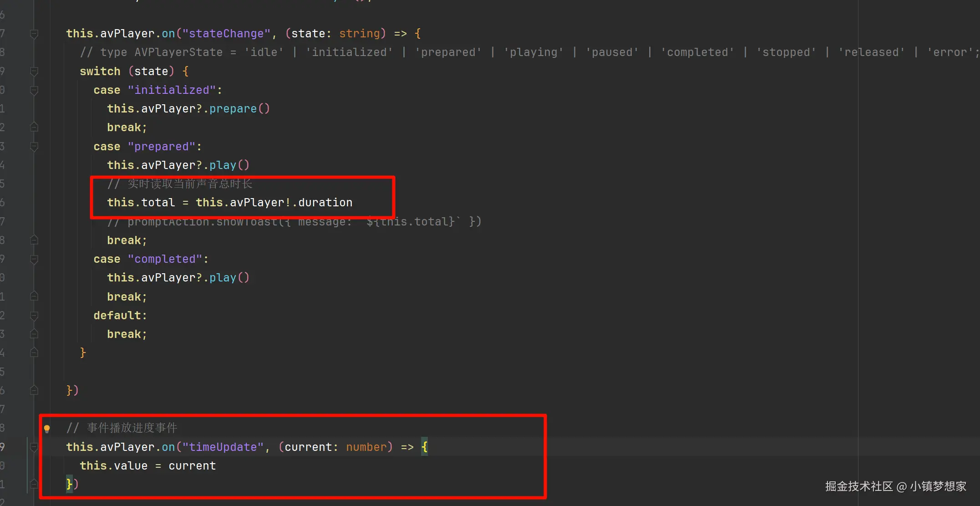This screenshot has width=980, height=506.
Task: Click the "stateChange" string literal
Action: point(226,34)
